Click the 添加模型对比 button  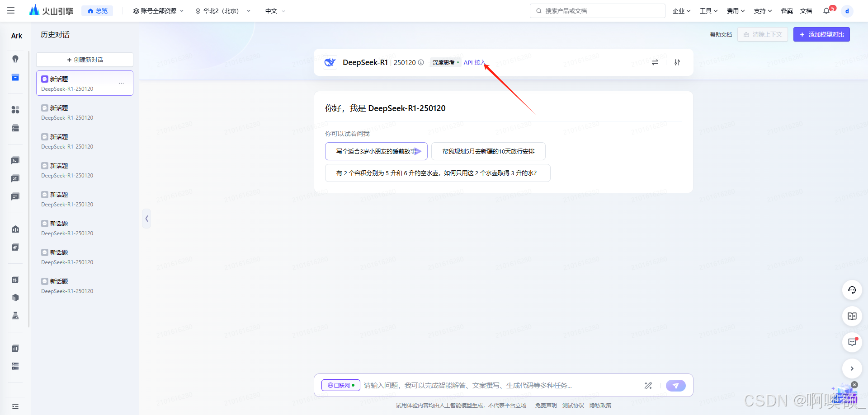point(821,34)
